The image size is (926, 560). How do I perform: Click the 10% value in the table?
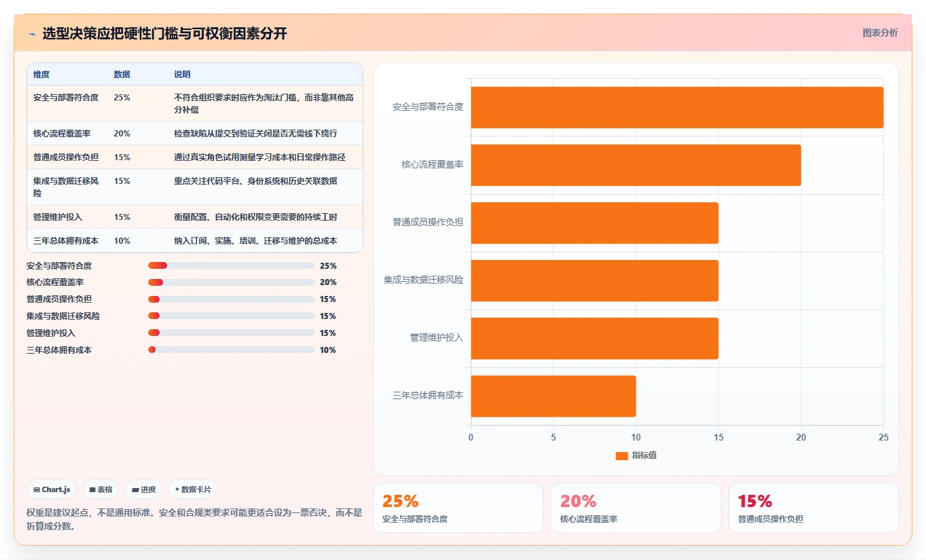(x=122, y=241)
